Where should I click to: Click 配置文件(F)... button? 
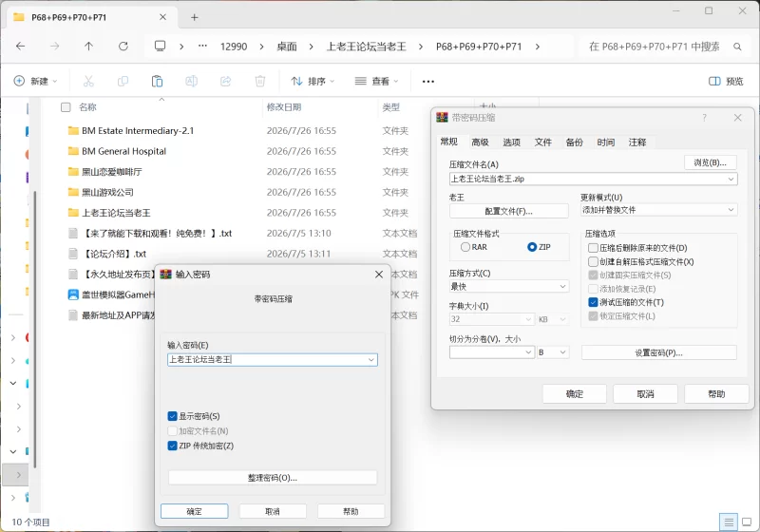(x=509, y=211)
